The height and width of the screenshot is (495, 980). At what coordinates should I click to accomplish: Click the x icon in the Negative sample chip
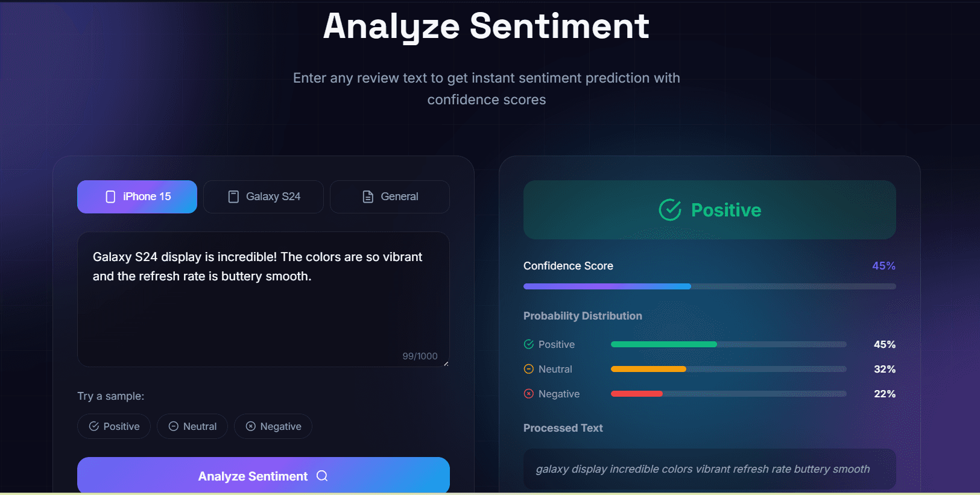[251, 426]
